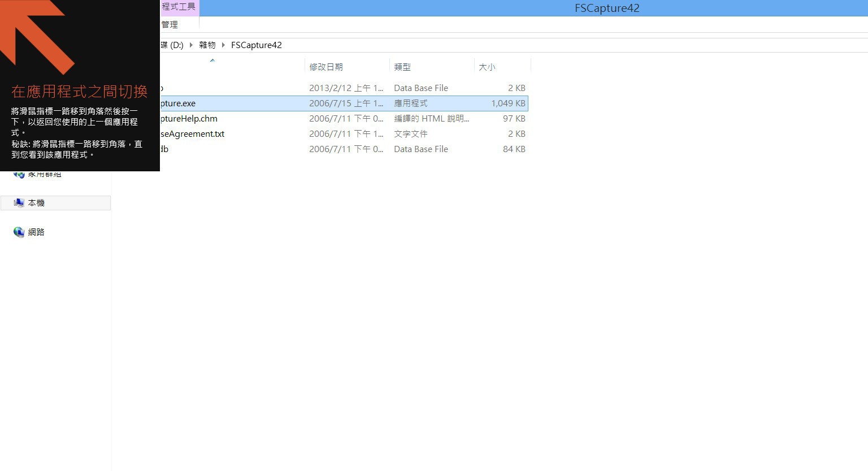The height and width of the screenshot is (471, 868).
Task: Select the file ending in pture.exe
Action: [x=178, y=103]
